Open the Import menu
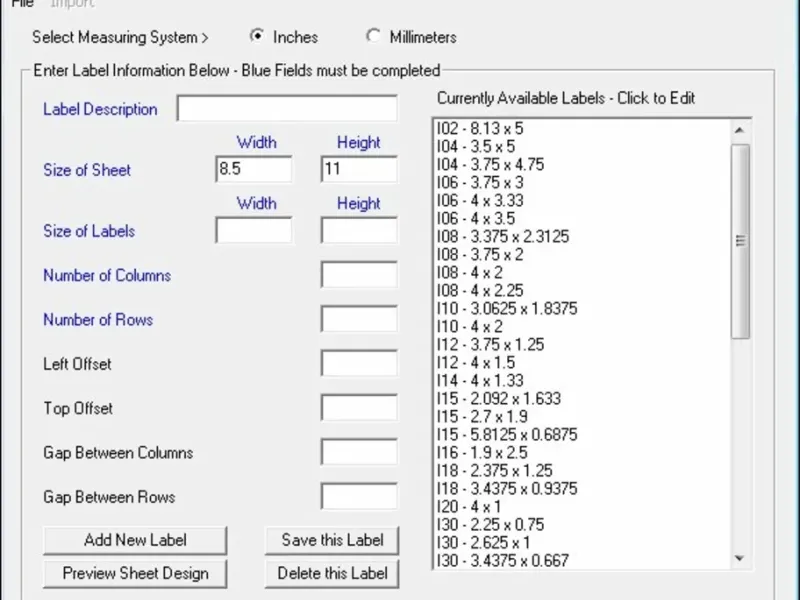Image resolution: width=800 pixels, height=600 pixels. click(x=72, y=4)
